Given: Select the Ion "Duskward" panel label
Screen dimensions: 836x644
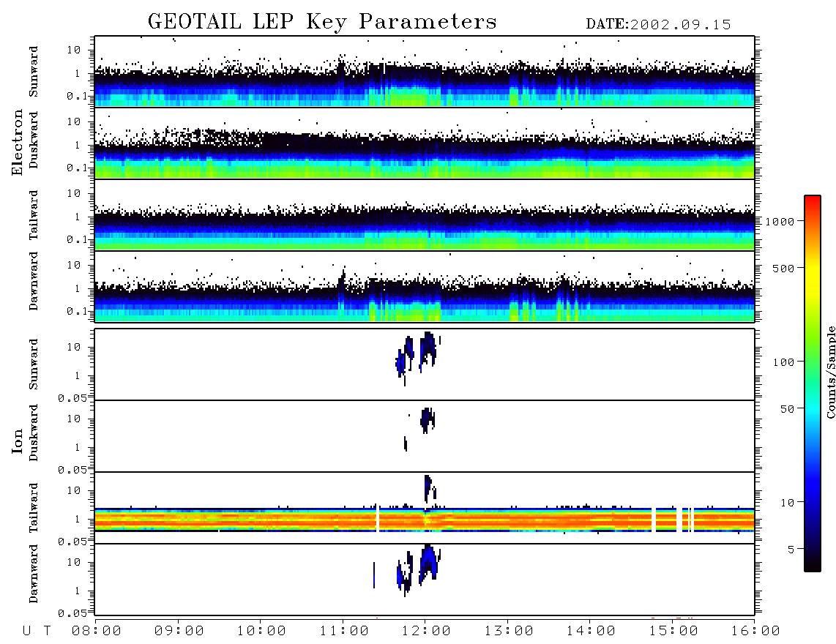Looking at the screenshot, I should click(33, 433).
